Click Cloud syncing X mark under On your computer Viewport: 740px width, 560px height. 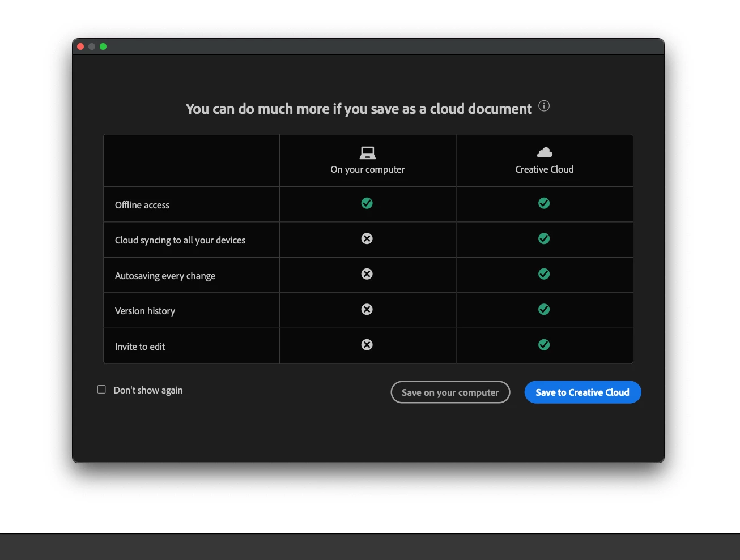pyautogui.click(x=367, y=238)
